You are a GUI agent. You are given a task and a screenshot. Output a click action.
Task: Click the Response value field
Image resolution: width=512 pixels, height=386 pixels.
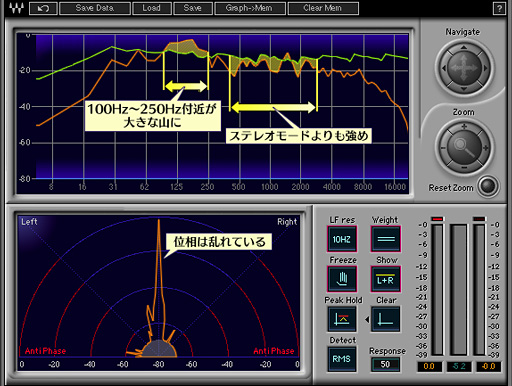385,364
